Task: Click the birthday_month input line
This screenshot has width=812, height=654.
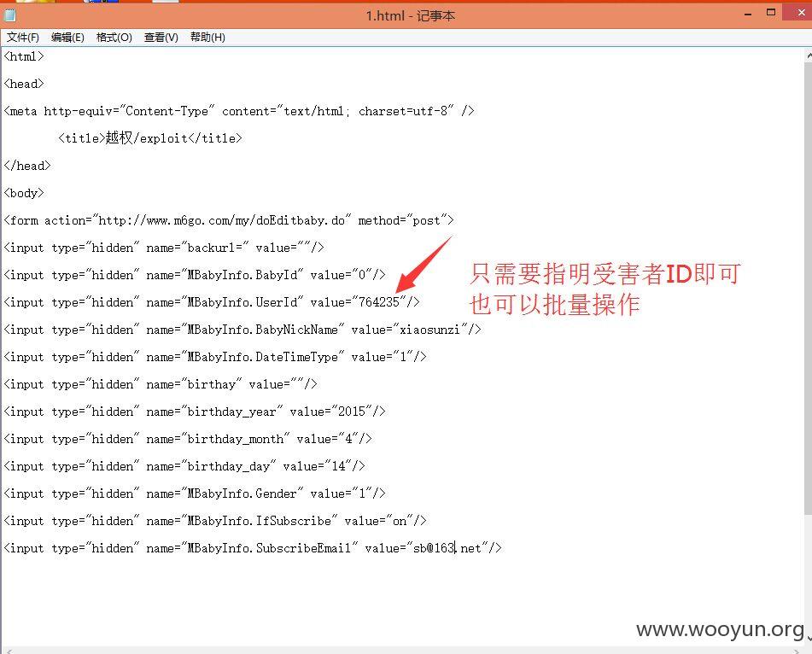Action: point(188,439)
